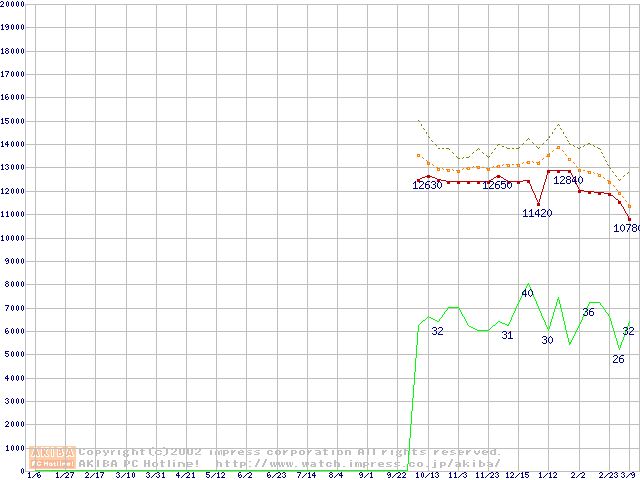Viewport: 640px width, 480px height.
Task: Click the AKIBA PC Hotline logo
Action: click(53, 457)
